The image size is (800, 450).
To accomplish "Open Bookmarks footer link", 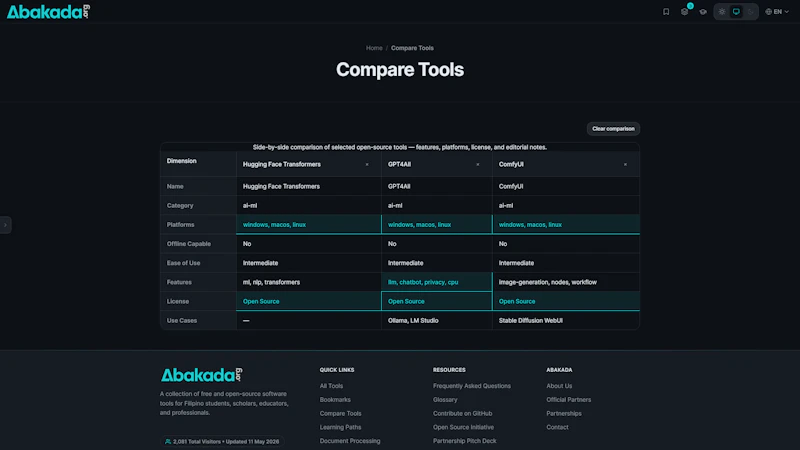I will pos(335,400).
